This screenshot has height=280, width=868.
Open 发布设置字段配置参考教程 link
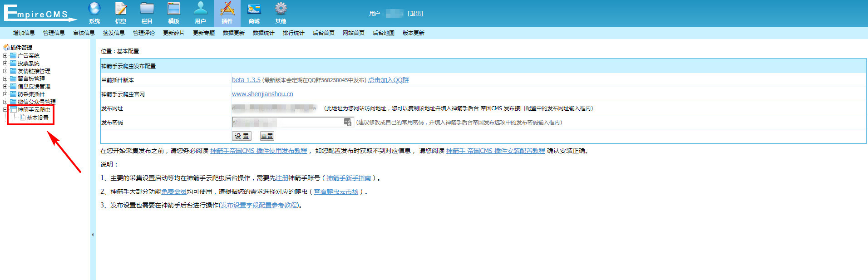click(259, 205)
